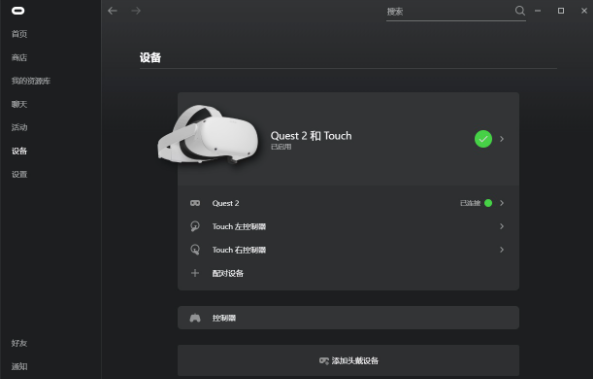Screen dimensions: 593x379
Task: Click the headset icon beside 添加头戴设备
Action: coord(324,360)
